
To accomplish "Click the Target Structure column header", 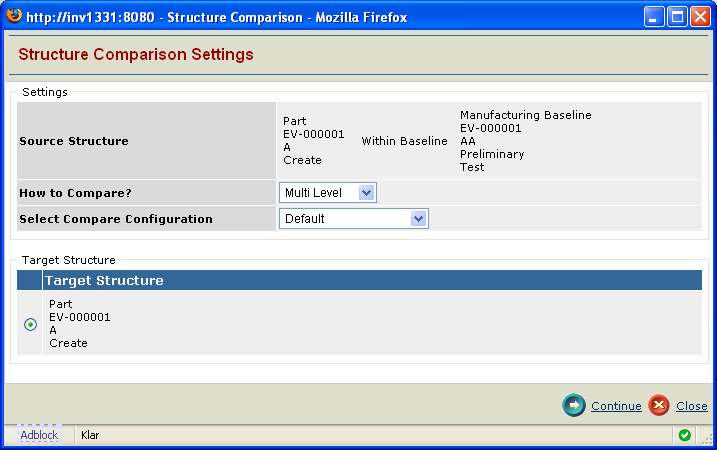I will (104, 280).
